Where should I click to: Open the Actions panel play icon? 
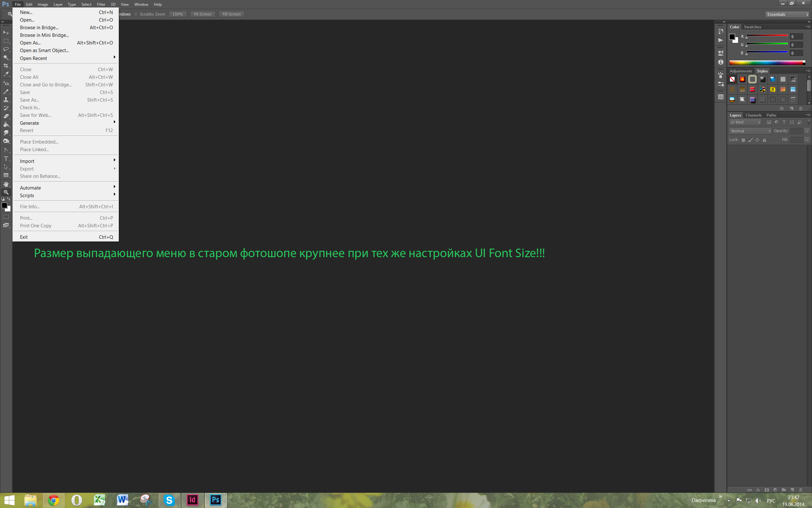(720, 40)
